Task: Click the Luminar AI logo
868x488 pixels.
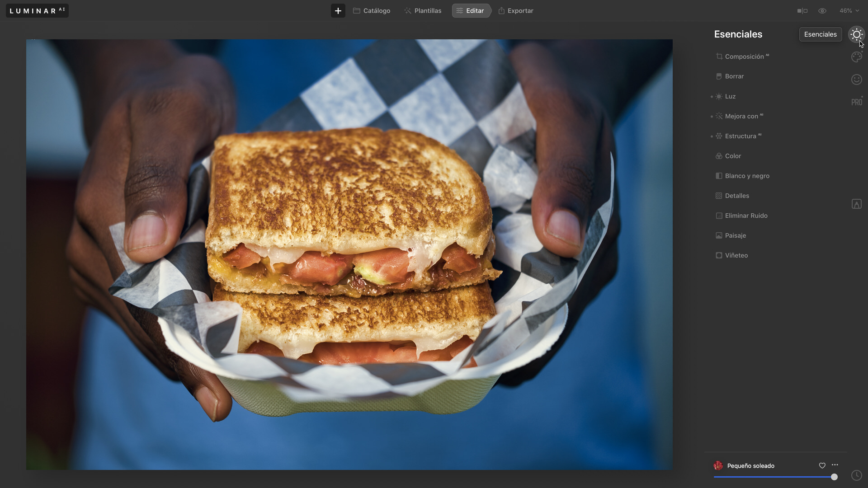Action: tap(37, 11)
